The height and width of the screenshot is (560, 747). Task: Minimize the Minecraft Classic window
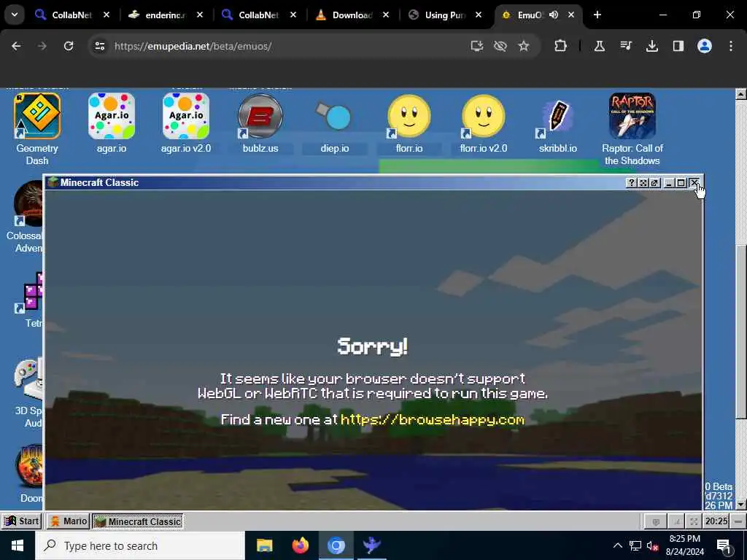point(669,183)
